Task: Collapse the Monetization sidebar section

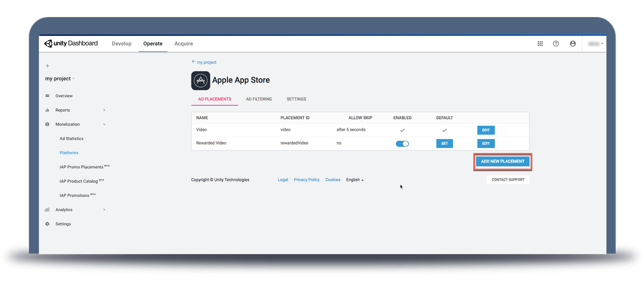Action: pos(104,124)
